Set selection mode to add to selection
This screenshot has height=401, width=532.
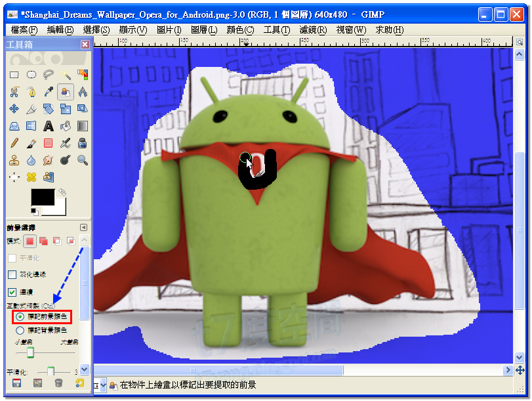coord(43,242)
